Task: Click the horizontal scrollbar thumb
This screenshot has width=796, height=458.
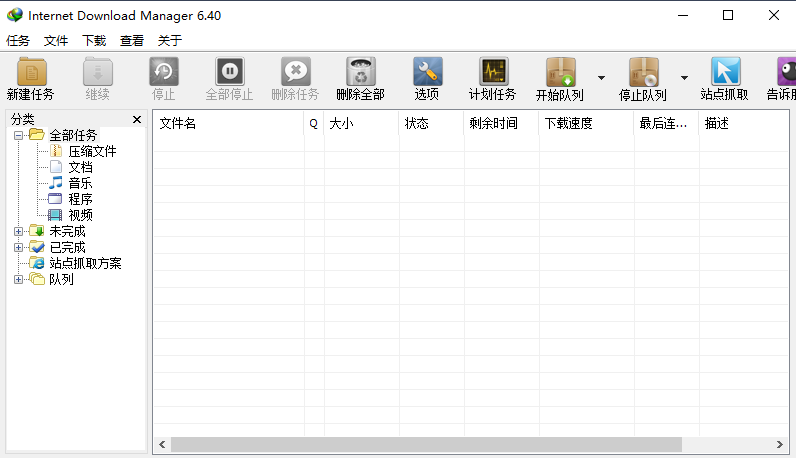Action: coord(426,445)
